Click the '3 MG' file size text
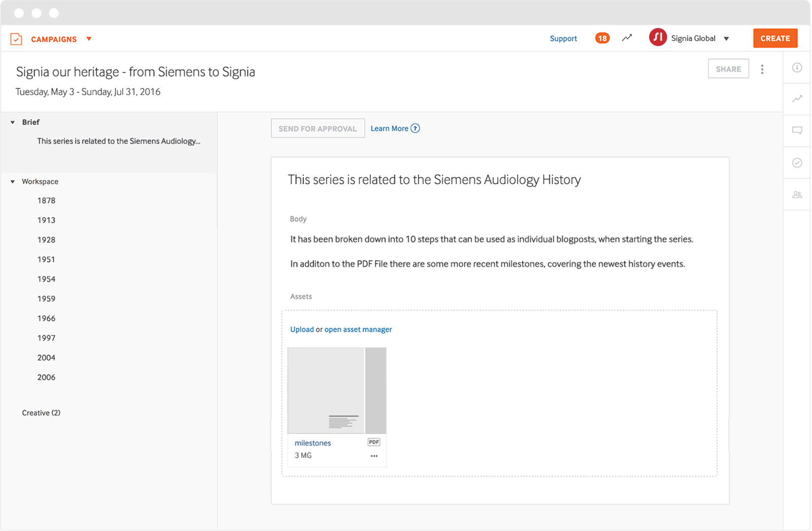Image resolution: width=812 pixels, height=531 pixels. [x=303, y=455]
